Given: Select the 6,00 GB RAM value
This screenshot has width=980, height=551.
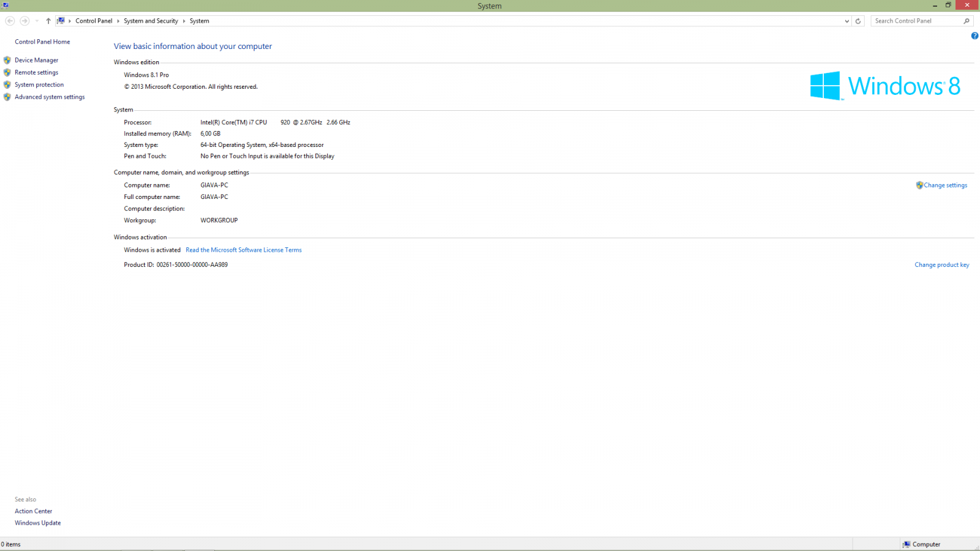Looking at the screenshot, I should click(x=210, y=133).
